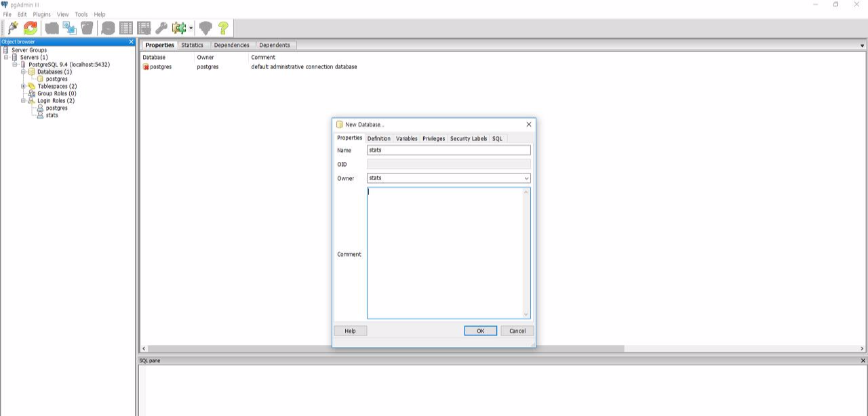This screenshot has height=416, width=868.
Task: Open the plugins dropdown arrow
Action: (191, 29)
